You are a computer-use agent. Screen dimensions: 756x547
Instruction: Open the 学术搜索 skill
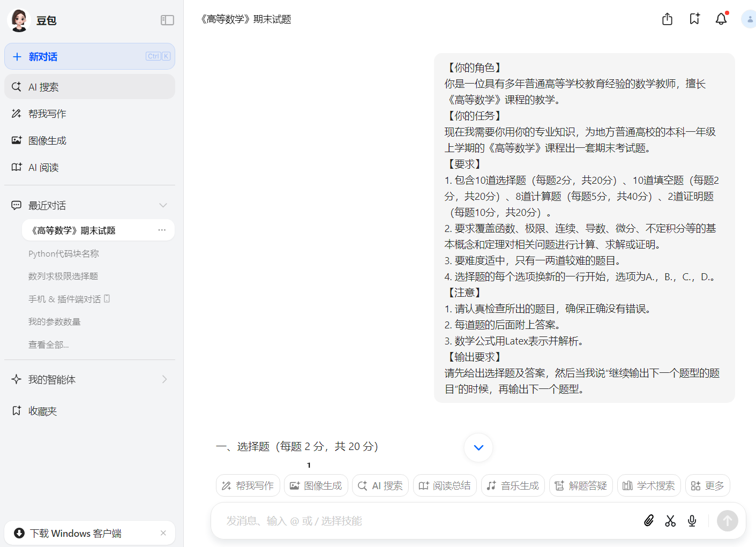649,485
